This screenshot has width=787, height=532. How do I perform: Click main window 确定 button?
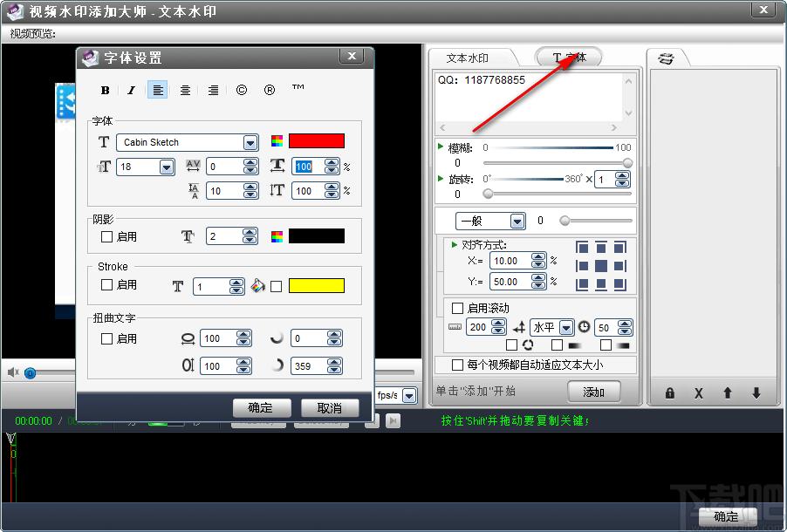coord(726,516)
